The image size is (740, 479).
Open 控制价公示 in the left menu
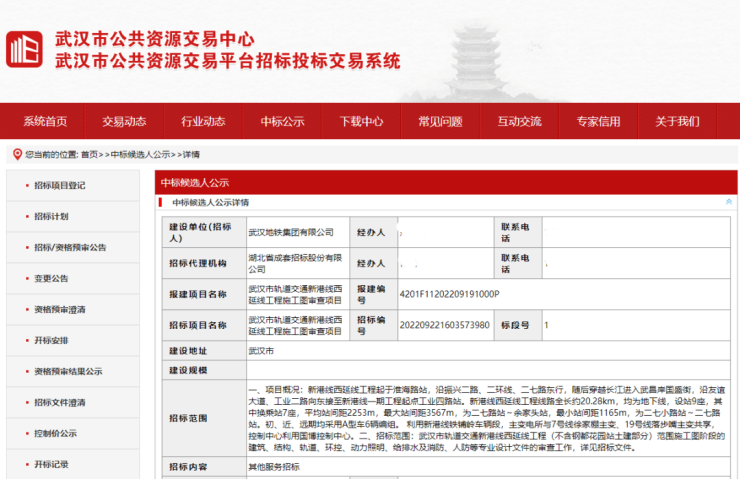(x=55, y=433)
